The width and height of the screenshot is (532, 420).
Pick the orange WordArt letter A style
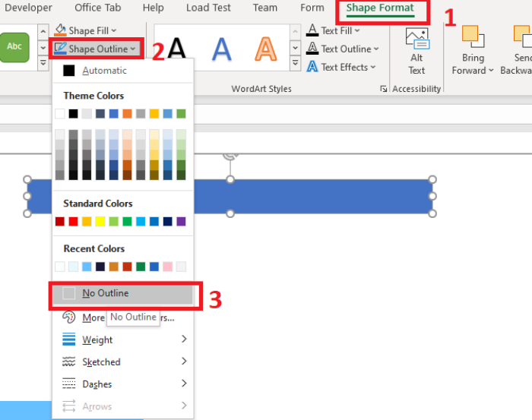point(265,49)
